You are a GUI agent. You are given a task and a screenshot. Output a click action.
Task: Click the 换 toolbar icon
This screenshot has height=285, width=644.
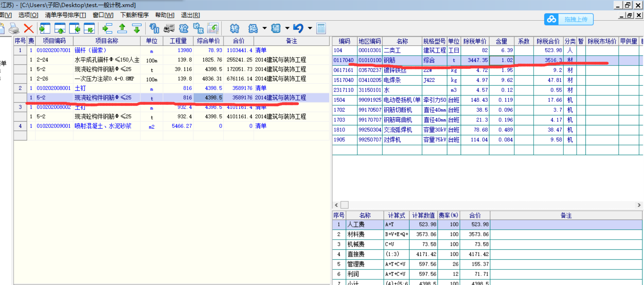tap(253, 28)
